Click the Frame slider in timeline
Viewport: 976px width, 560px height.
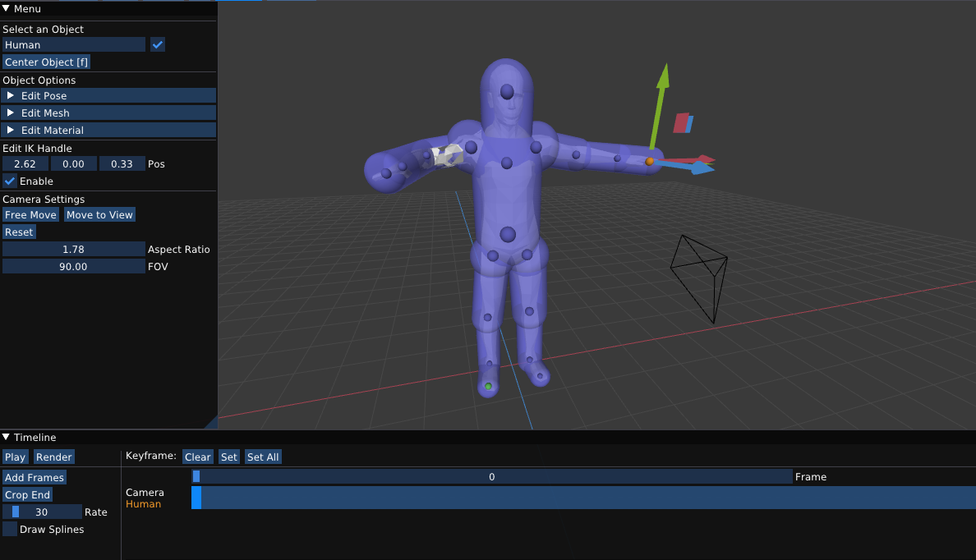491,477
